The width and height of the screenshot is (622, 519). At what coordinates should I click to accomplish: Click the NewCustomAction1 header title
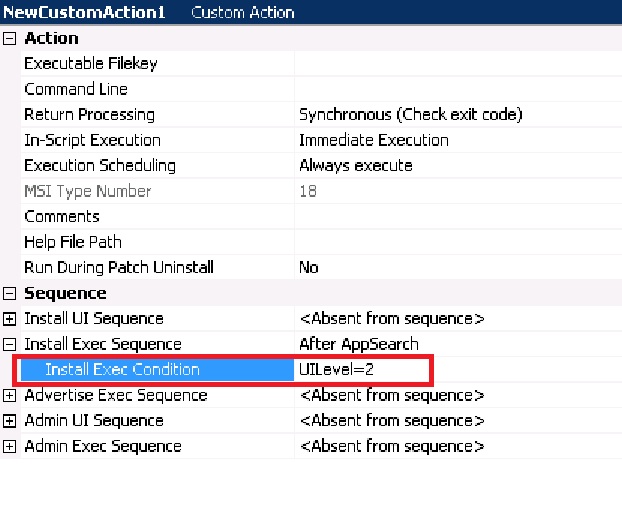pyautogui.click(x=87, y=12)
